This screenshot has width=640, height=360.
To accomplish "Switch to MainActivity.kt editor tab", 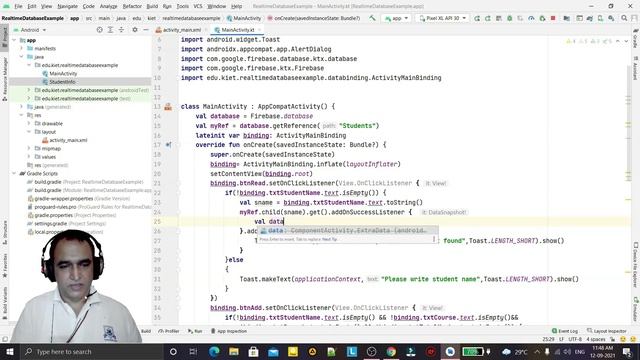I will click(238, 30).
